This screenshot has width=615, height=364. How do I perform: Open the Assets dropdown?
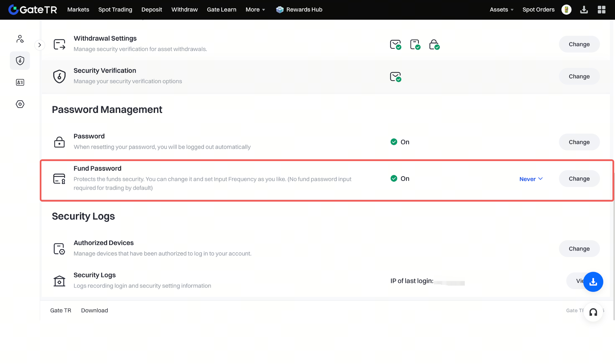point(501,10)
